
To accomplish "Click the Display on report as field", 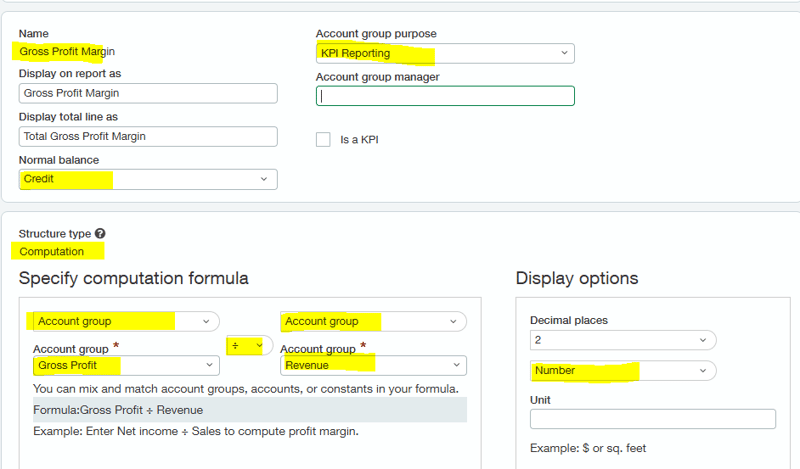I will (147, 93).
